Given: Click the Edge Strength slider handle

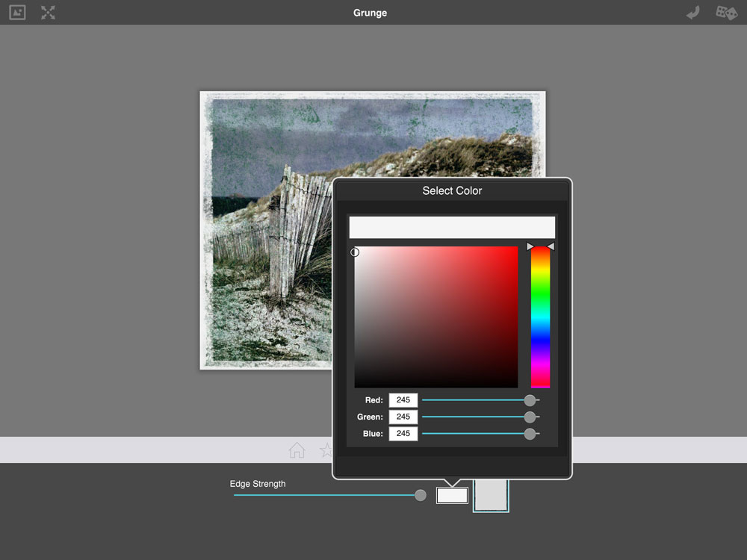Looking at the screenshot, I should pos(421,495).
